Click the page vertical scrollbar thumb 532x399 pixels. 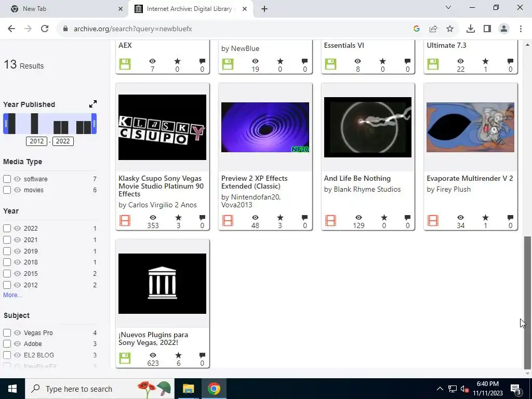coord(527,302)
